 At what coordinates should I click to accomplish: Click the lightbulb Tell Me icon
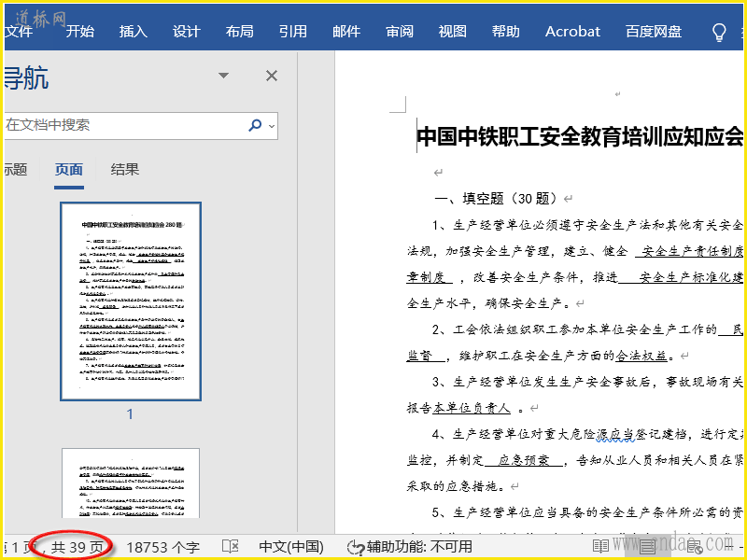[719, 32]
